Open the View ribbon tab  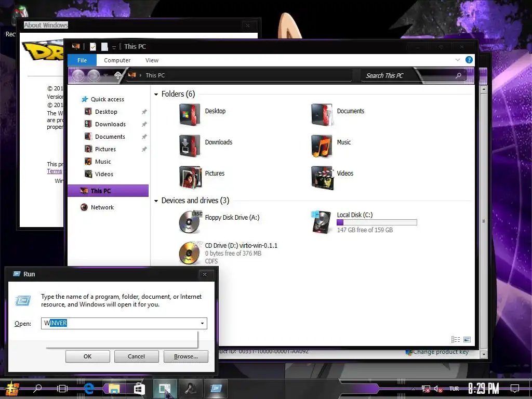[152, 60]
